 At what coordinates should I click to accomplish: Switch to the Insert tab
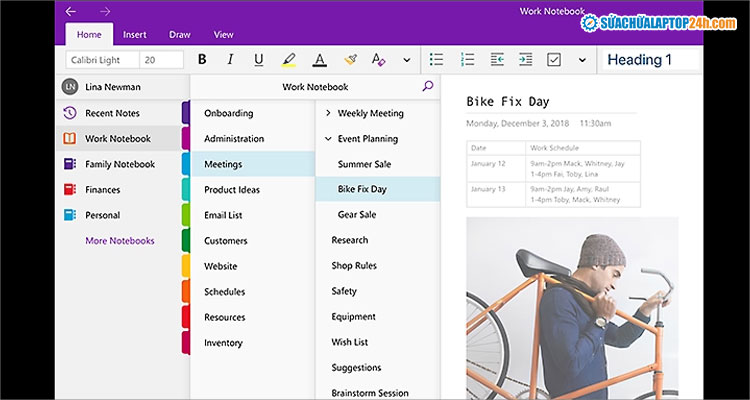click(x=135, y=34)
